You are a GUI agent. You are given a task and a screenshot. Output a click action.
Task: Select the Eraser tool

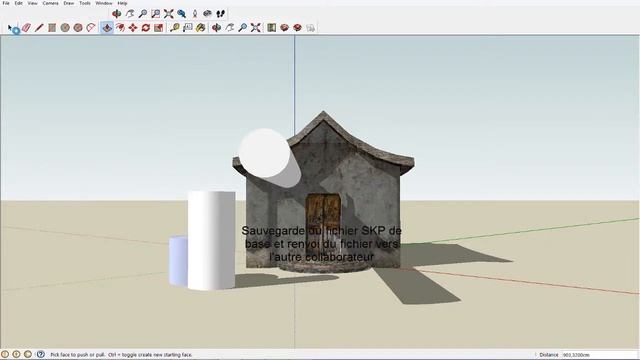tap(26, 28)
